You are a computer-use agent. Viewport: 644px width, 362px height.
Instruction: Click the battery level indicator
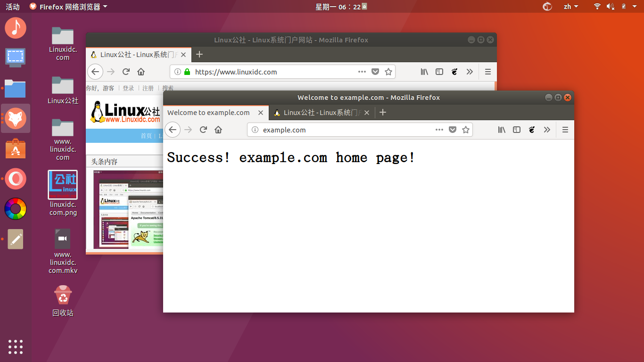(623, 7)
